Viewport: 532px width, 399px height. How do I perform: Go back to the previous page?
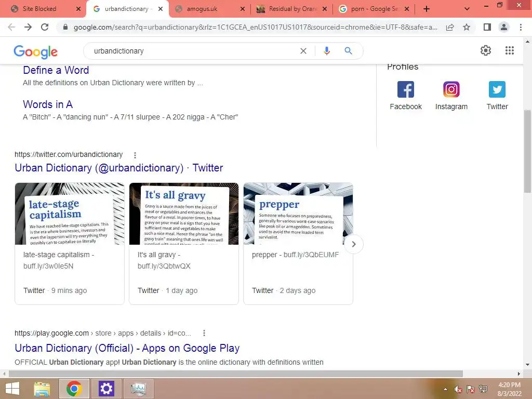pos(11,27)
